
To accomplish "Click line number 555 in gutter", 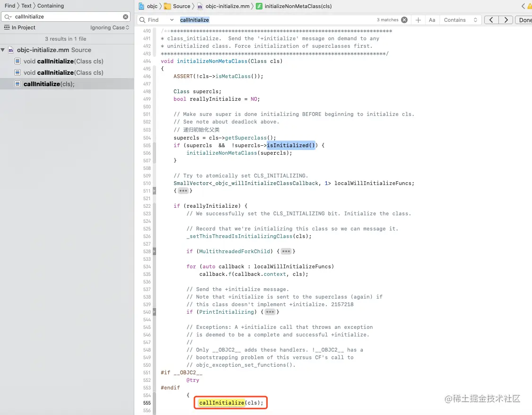I will pos(147,403).
